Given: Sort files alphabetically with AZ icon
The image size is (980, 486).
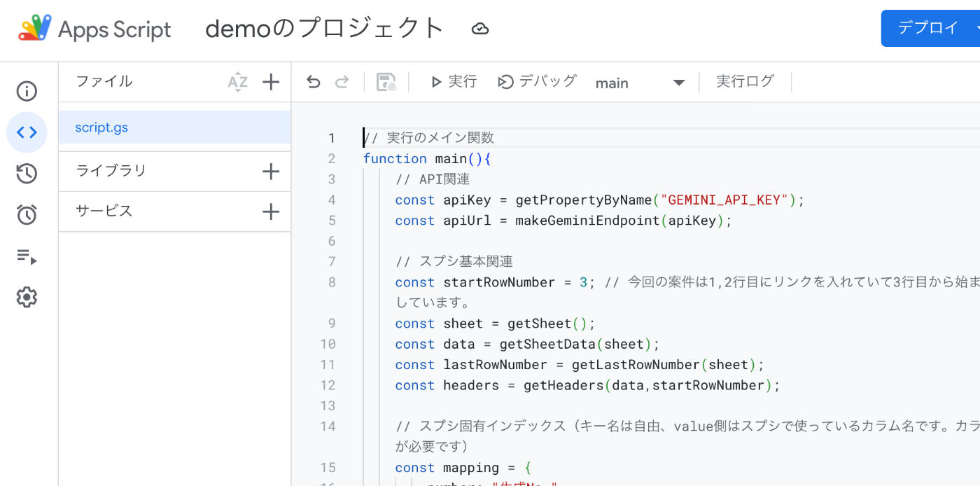Looking at the screenshot, I should 238,82.
